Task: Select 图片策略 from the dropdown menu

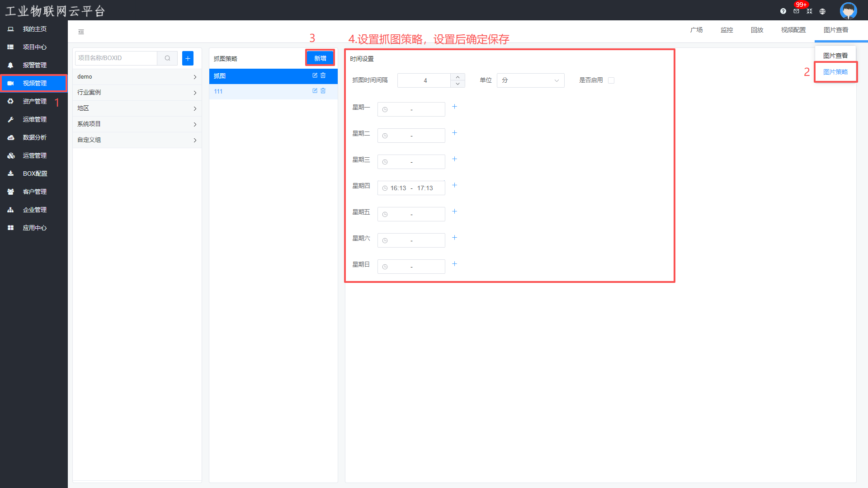Action: pyautogui.click(x=835, y=72)
